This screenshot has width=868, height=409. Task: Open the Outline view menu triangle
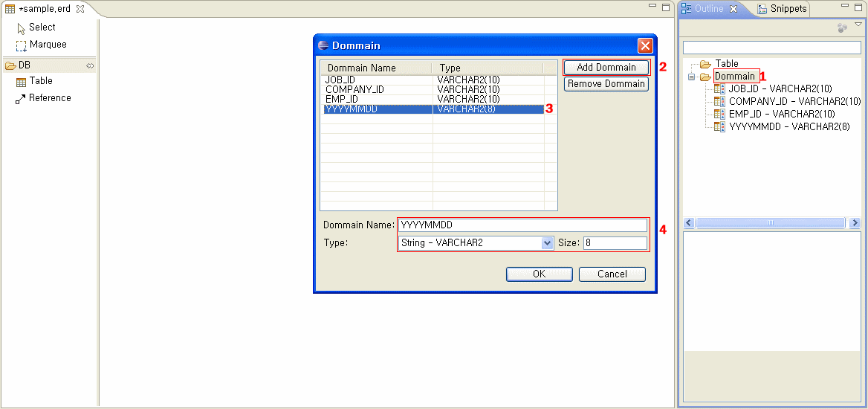[858, 25]
